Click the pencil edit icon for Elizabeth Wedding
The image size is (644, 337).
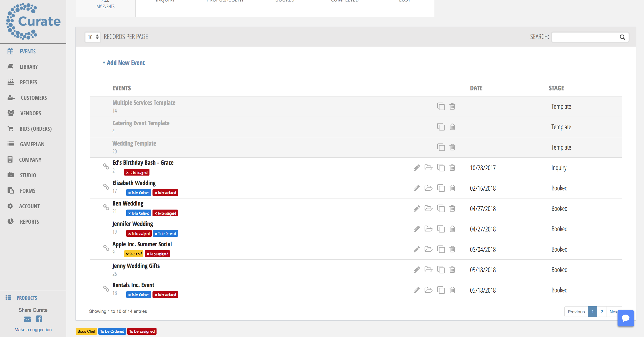(x=417, y=188)
